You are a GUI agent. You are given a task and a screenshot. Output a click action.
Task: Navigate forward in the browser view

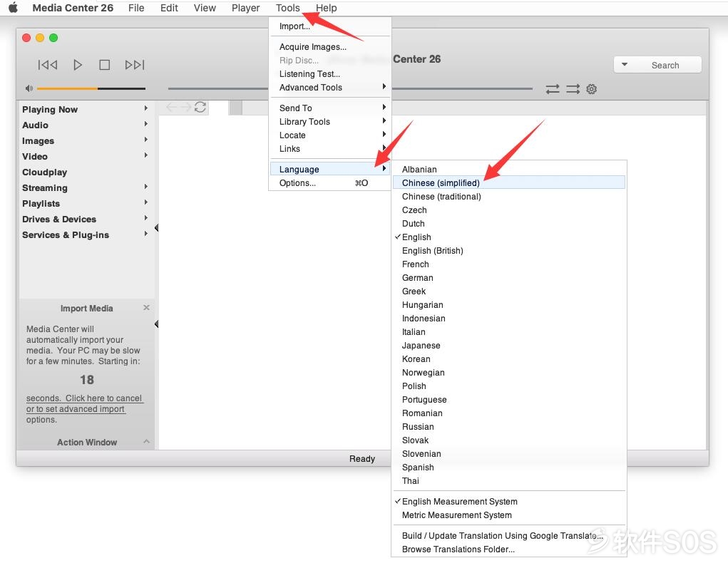pos(185,107)
